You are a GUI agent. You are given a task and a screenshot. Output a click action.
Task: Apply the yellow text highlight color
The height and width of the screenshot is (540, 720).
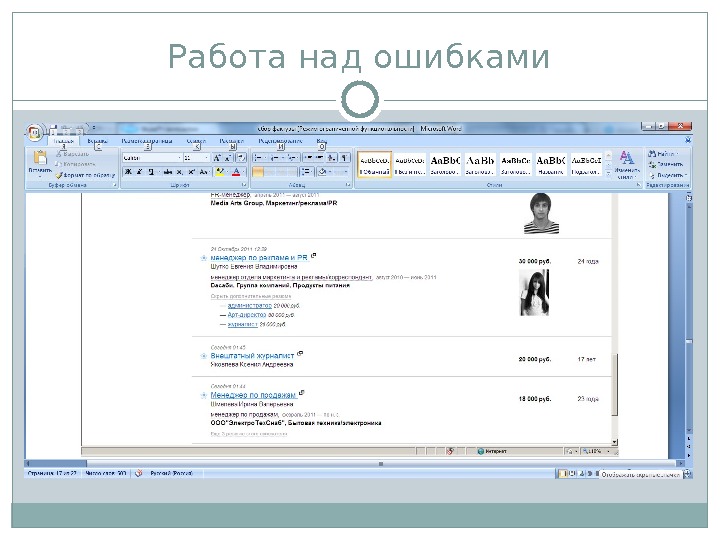pos(220,172)
